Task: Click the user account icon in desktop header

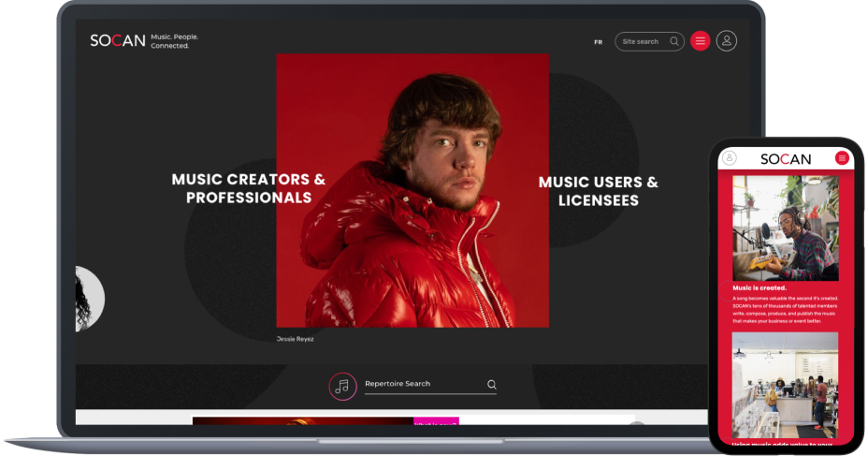Action: pyautogui.click(x=727, y=41)
